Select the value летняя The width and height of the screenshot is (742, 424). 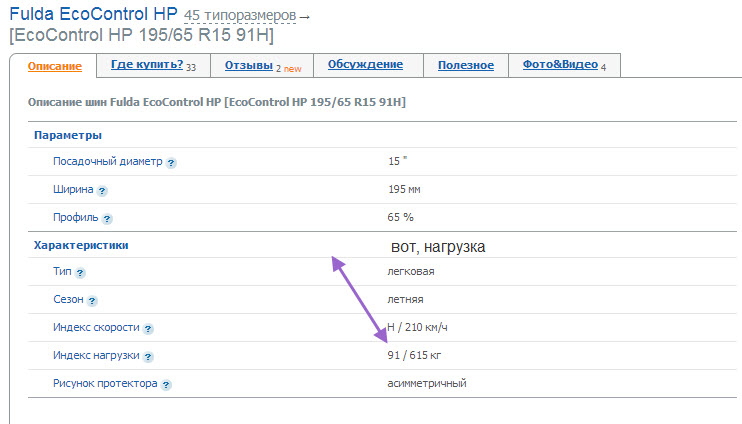coord(406,299)
